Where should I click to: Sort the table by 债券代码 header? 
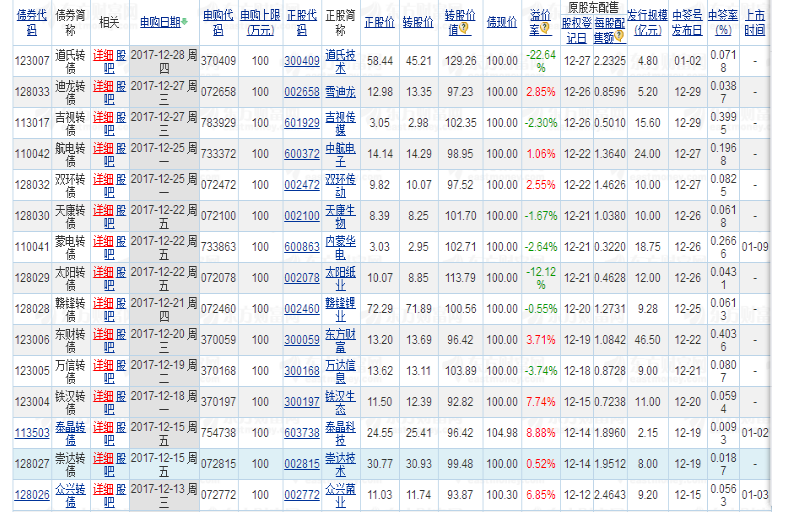coord(31,22)
